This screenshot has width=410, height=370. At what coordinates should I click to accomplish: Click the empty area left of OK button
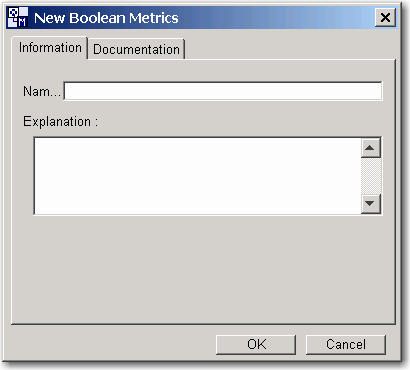[113, 344]
